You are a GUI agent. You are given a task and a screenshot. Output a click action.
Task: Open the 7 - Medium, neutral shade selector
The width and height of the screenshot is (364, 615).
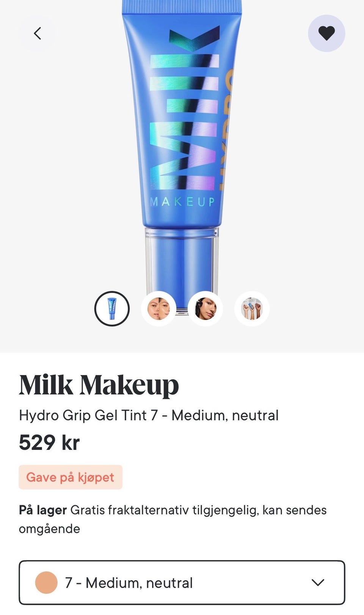pos(182,582)
